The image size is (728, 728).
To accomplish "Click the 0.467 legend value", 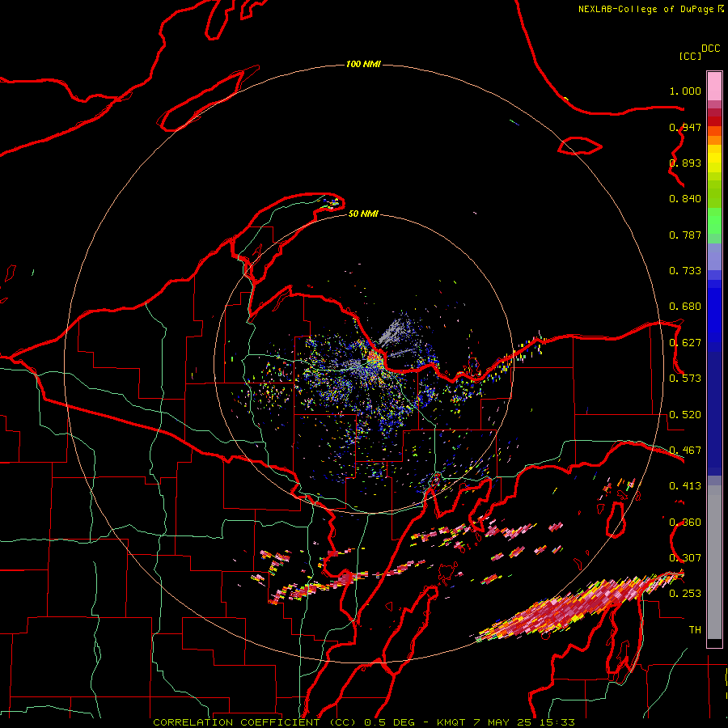I will pyautogui.click(x=685, y=451).
